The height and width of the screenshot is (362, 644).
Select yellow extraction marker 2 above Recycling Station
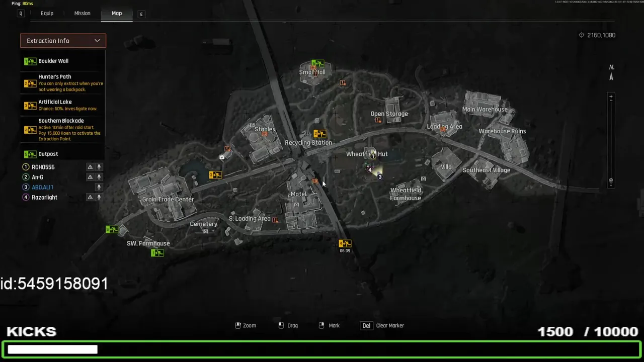tap(319, 134)
